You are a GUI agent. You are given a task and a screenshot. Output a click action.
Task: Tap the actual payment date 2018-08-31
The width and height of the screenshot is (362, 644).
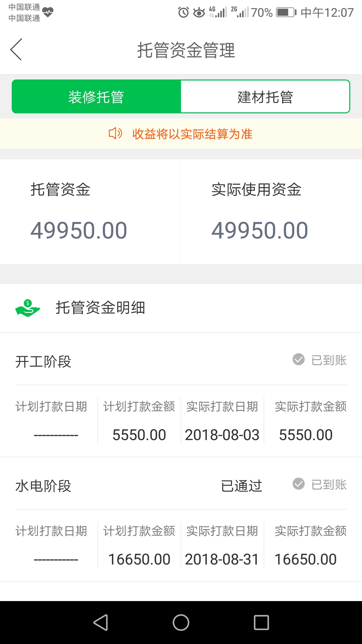222,559
